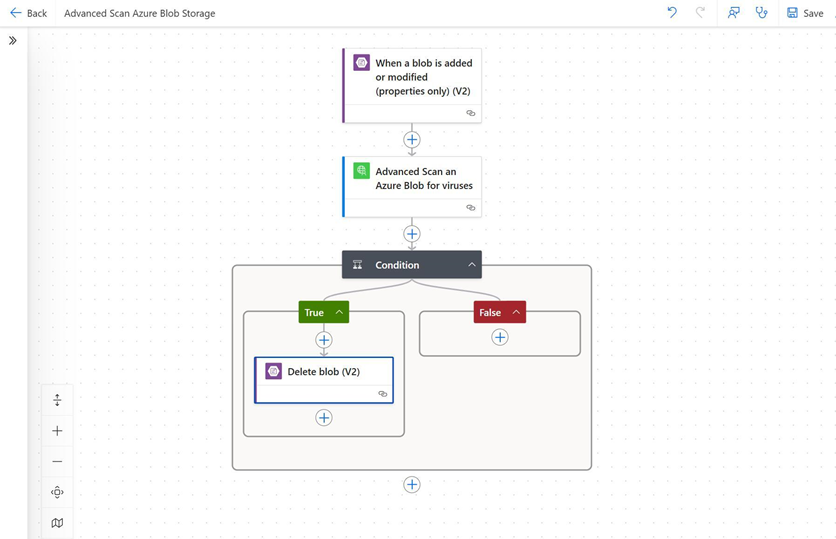This screenshot has height=539, width=836.
Task: Click connection link icon on trigger card
Action: click(x=471, y=113)
